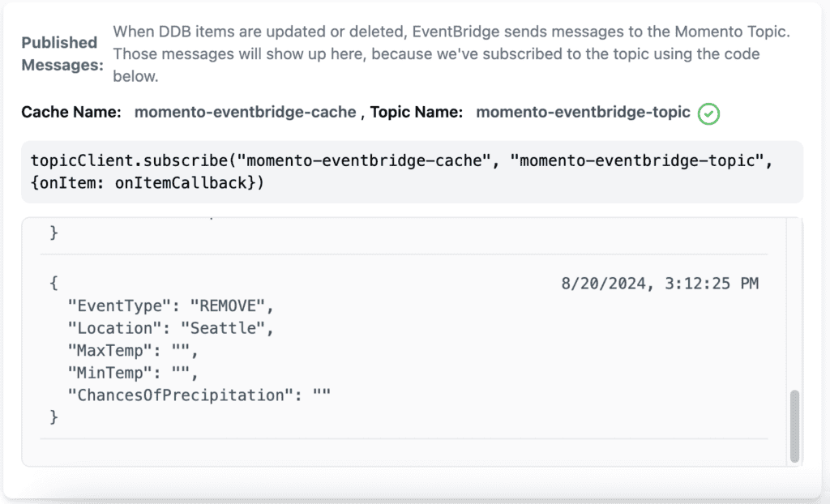Click the onItem: onItemCallback code line
Image resolution: width=830 pixels, height=504 pixels.
click(x=148, y=182)
